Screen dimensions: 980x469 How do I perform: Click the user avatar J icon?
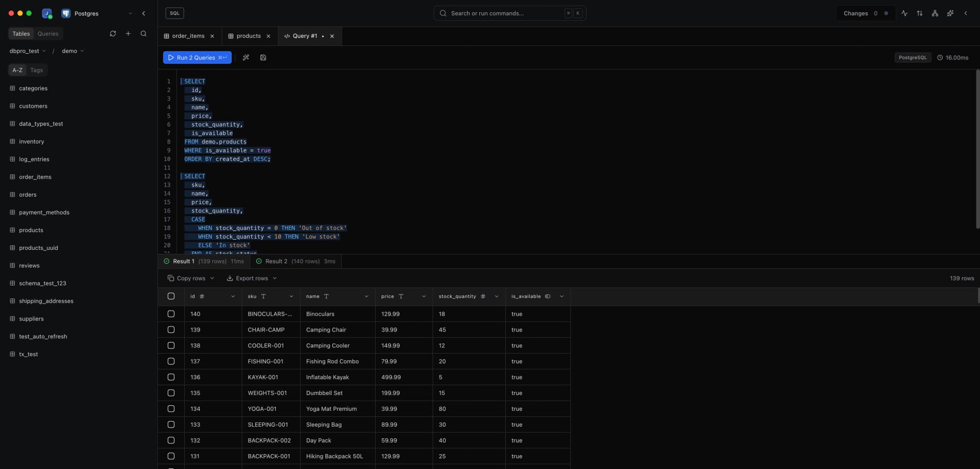tap(47, 13)
